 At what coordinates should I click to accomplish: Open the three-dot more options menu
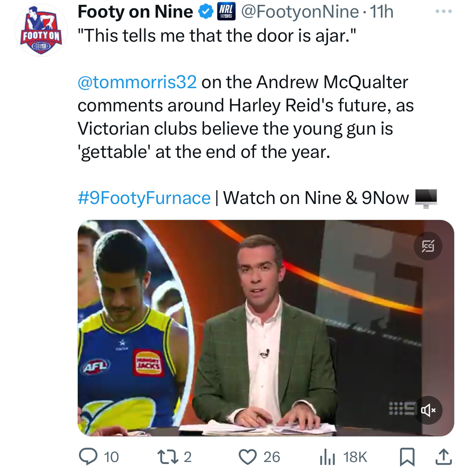(443, 11)
